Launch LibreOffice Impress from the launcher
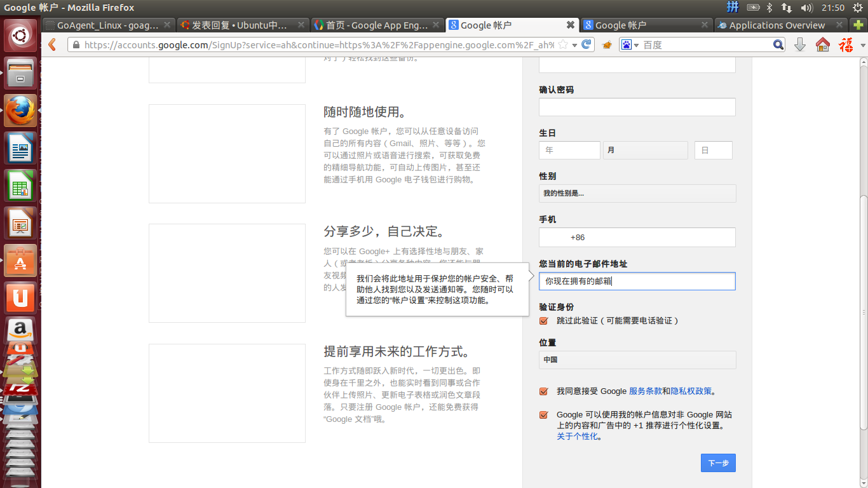 (20, 223)
